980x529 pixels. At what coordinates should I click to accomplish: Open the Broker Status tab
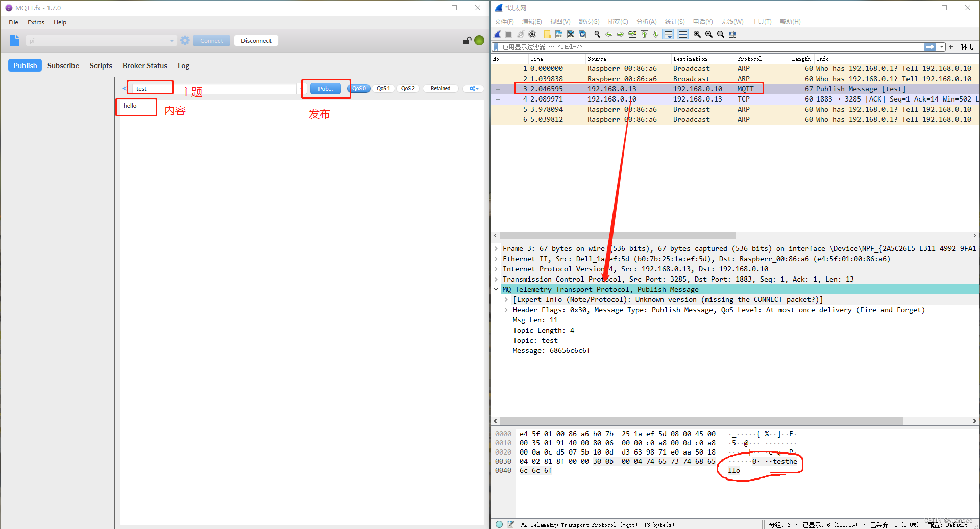(145, 65)
